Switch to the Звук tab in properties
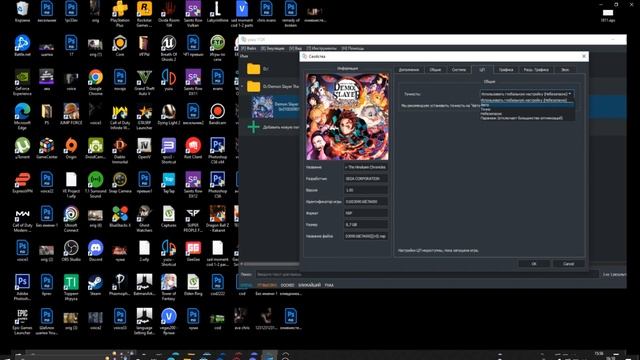 coord(565,70)
